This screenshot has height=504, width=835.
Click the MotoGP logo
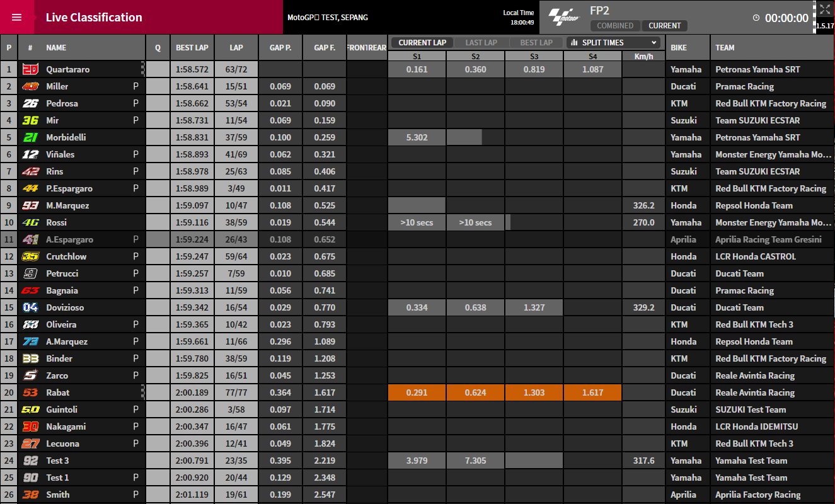(563, 17)
